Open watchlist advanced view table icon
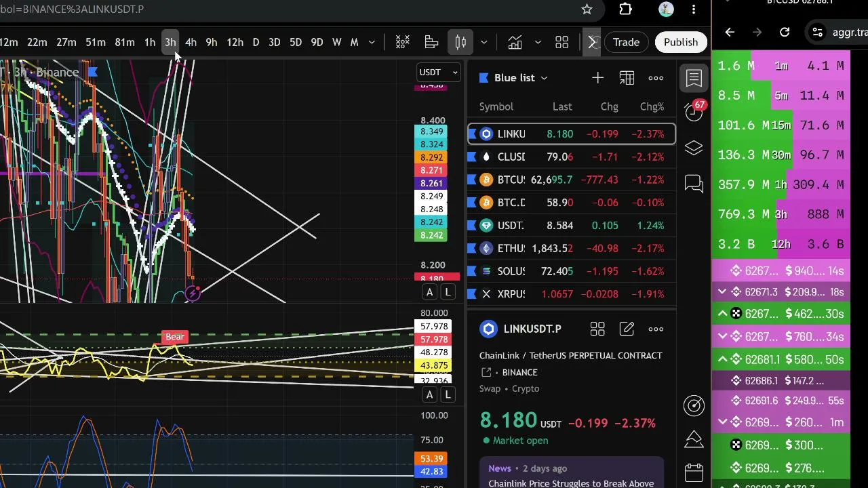This screenshot has height=488, width=868. (x=627, y=78)
